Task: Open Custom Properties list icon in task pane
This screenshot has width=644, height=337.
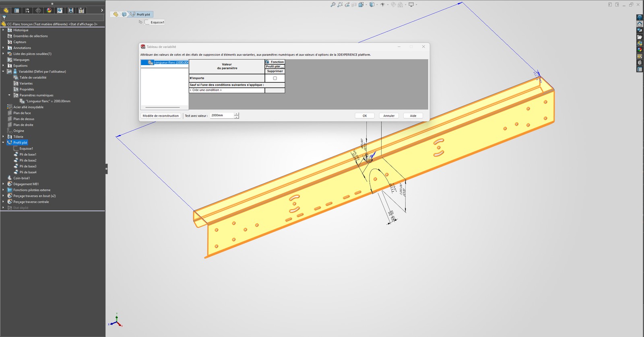Action: point(640,69)
